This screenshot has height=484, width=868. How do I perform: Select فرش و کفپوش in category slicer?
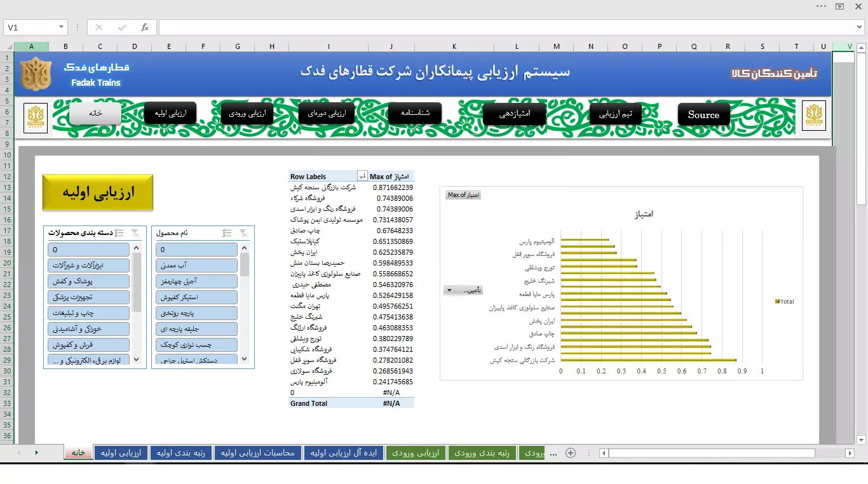(x=88, y=345)
